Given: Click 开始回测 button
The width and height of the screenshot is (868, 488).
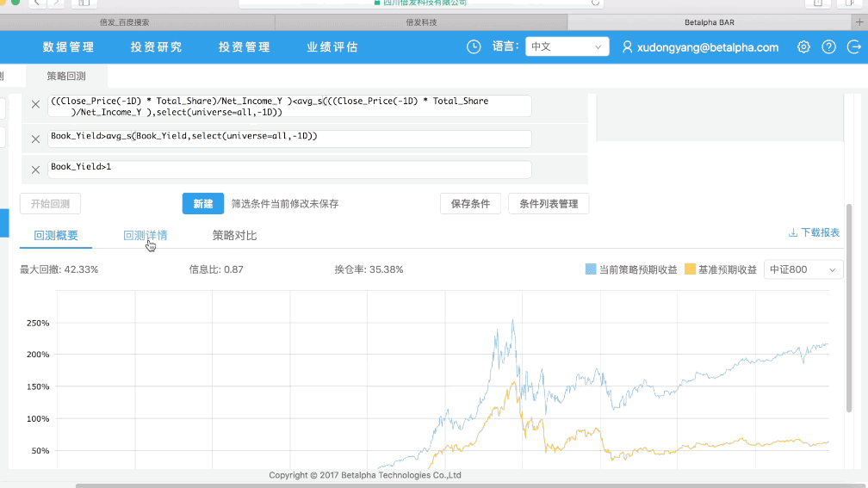Looking at the screenshot, I should 50,204.
